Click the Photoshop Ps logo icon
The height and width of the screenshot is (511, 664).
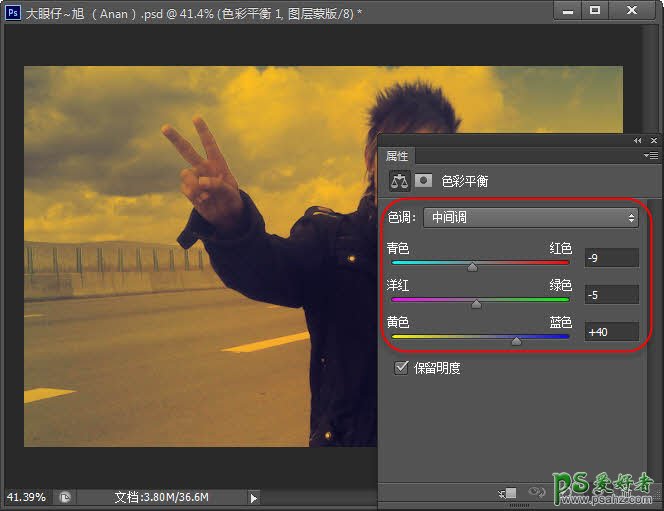(x=12, y=11)
